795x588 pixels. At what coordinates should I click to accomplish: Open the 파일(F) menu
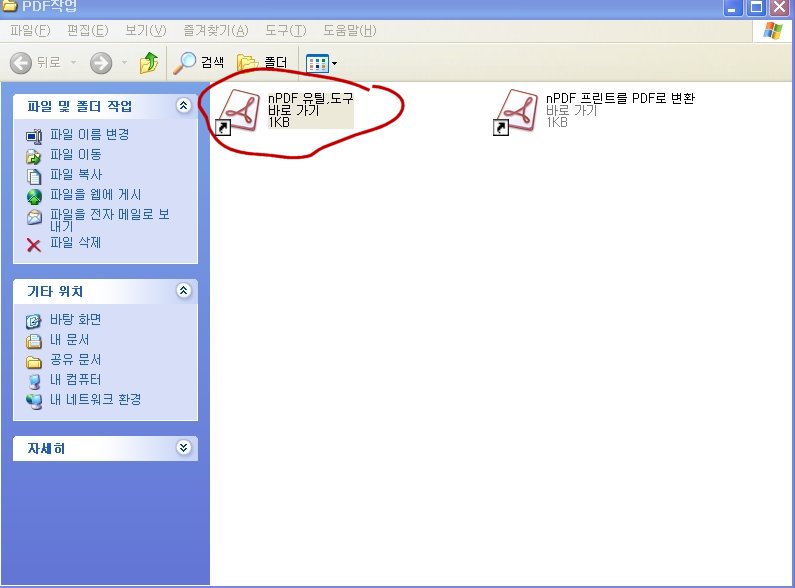pos(29,30)
